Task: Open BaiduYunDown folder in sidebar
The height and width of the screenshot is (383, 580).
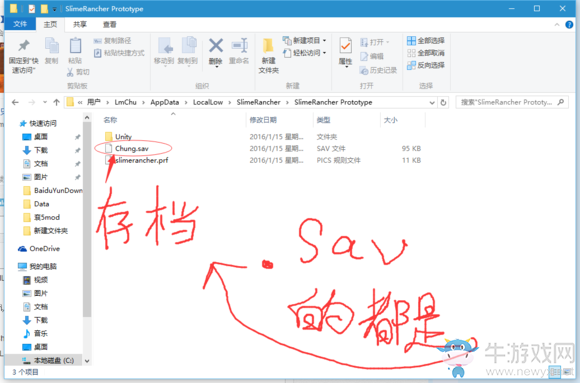Action: [x=58, y=190]
